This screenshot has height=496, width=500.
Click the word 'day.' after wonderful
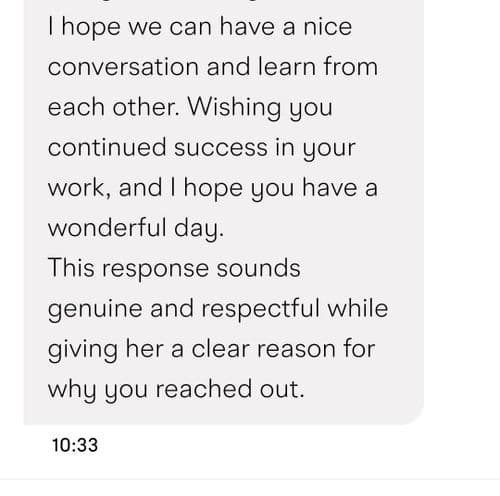pos(199,229)
